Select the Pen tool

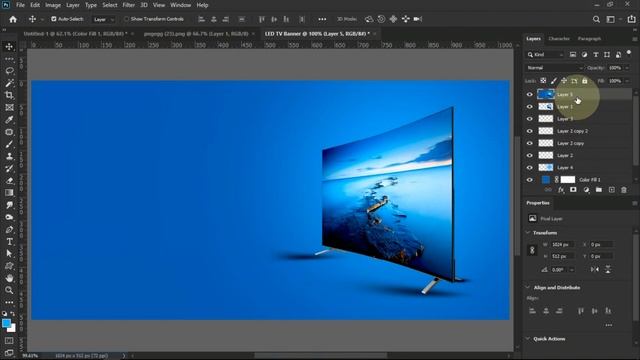(9, 230)
